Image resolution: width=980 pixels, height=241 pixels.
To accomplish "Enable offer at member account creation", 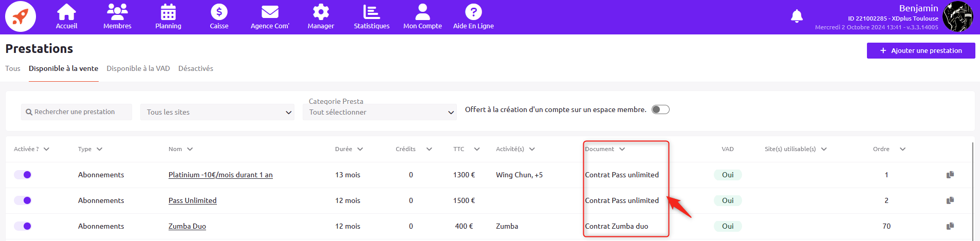I will click(660, 109).
